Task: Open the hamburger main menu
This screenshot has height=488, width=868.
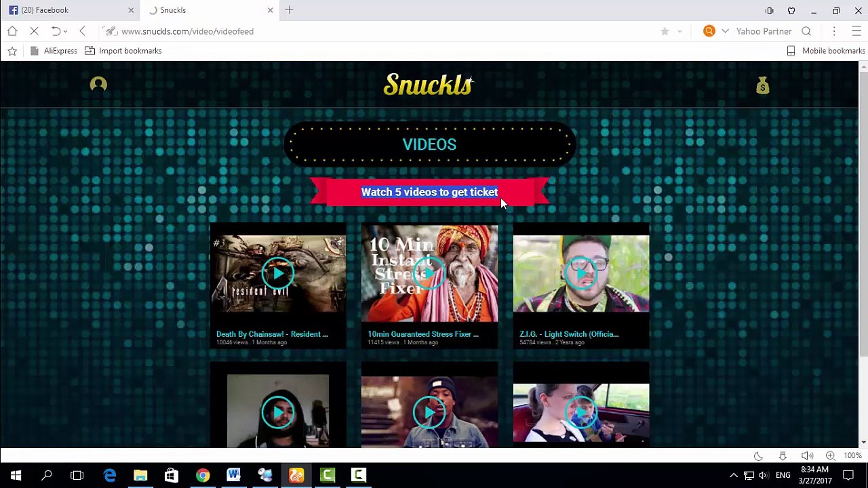Action: 856,31
